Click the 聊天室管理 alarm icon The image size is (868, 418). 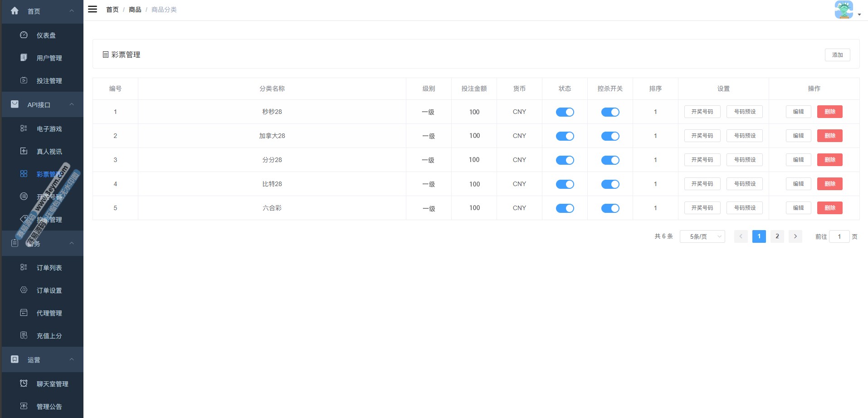[x=24, y=384]
